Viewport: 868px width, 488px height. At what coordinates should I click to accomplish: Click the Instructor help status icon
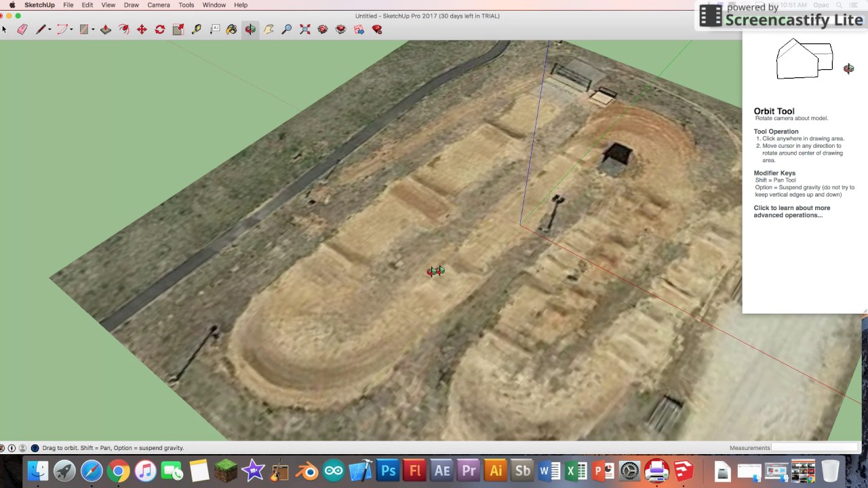tap(35, 448)
